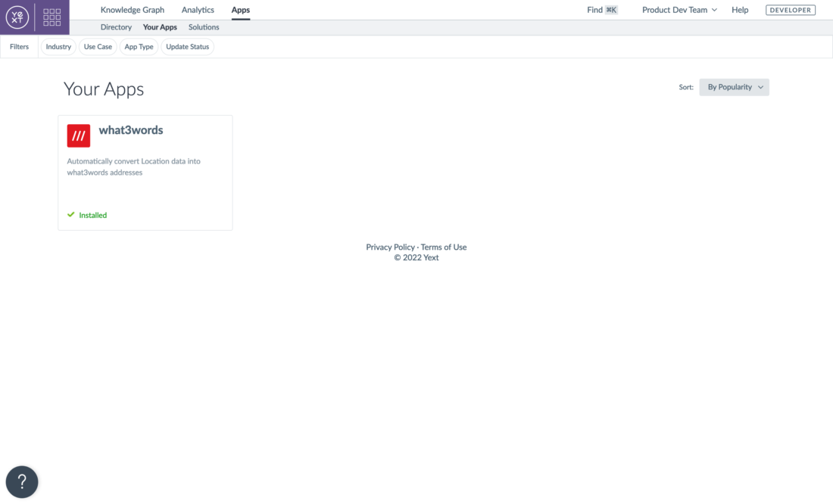833x504 pixels.
Task: Open the Privacy Policy link
Action: (390, 247)
